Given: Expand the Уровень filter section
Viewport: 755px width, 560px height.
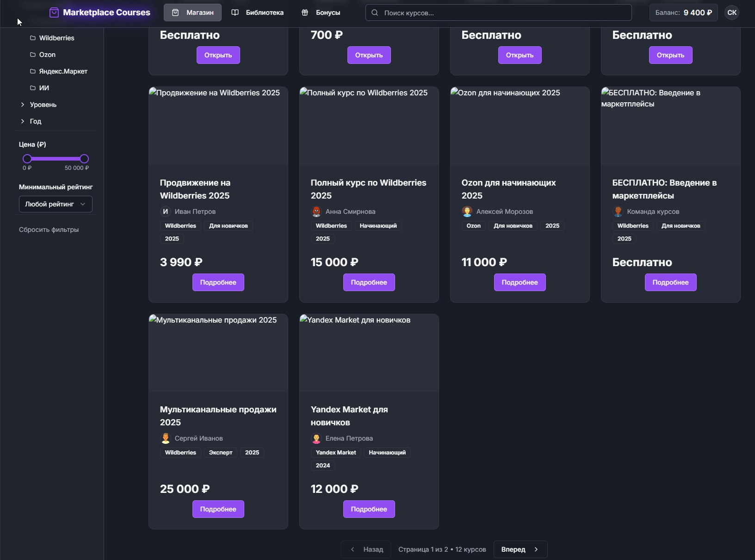Looking at the screenshot, I should (x=38, y=105).
